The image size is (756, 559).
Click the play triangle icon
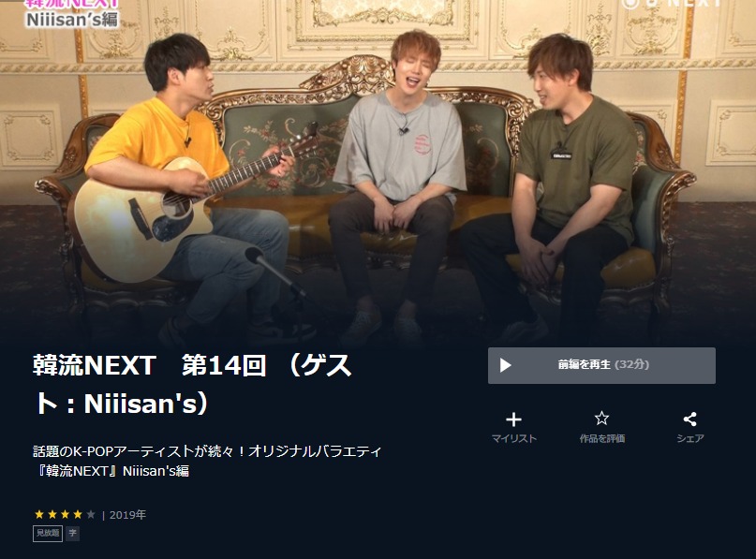pos(505,365)
